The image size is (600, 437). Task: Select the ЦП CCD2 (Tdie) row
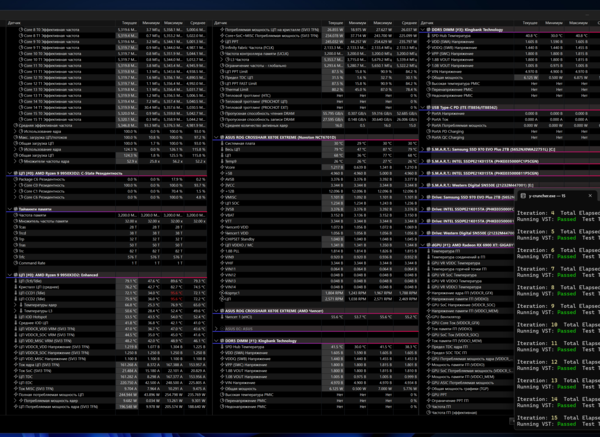[107, 299]
